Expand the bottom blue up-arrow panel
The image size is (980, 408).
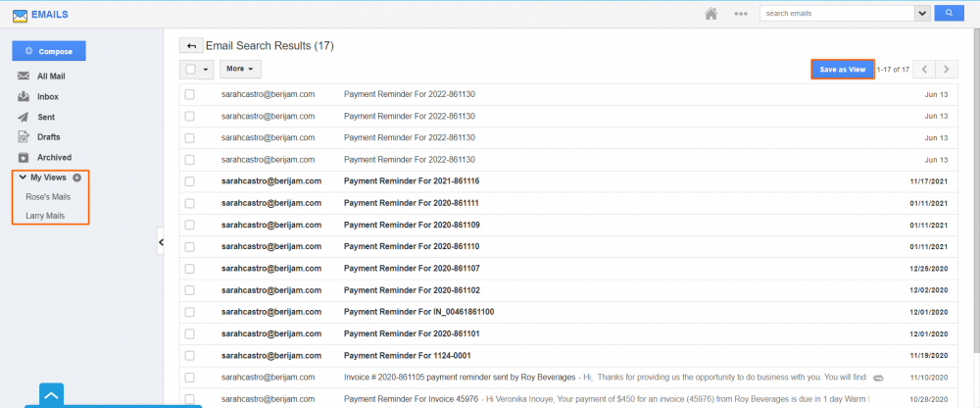coord(51,394)
